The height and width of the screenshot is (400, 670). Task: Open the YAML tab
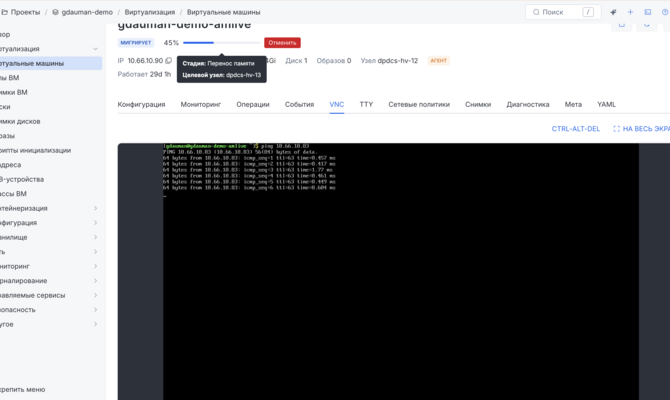point(606,104)
